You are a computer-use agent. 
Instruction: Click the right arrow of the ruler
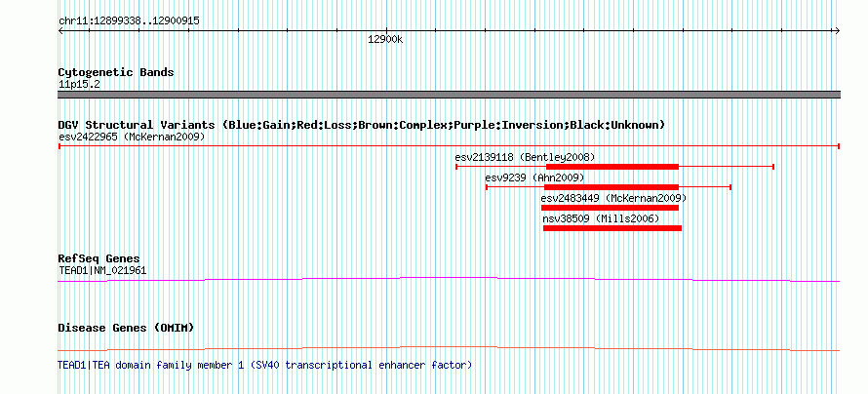(x=838, y=31)
